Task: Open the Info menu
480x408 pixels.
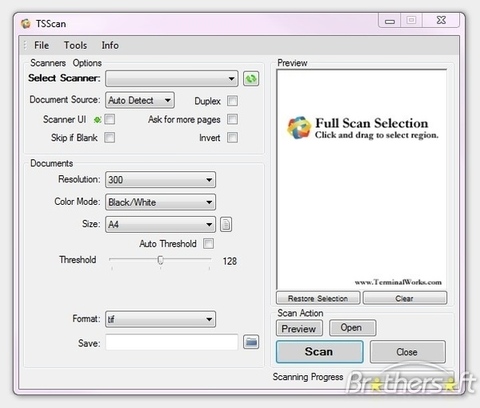Action: pos(110,45)
